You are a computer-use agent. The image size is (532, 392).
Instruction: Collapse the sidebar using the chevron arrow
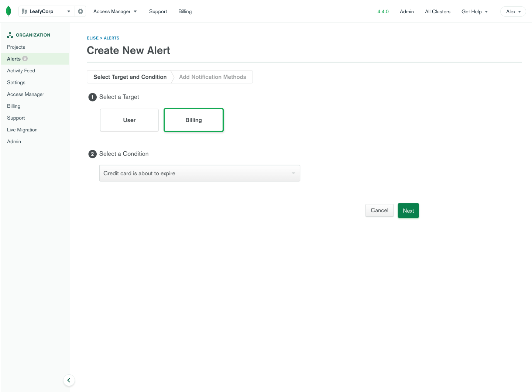pos(69,380)
